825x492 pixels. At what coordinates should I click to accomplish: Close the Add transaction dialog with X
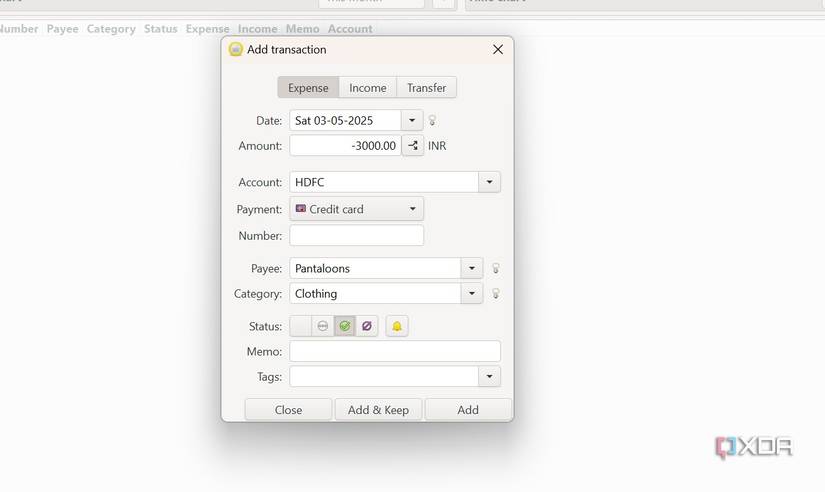pos(498,49)
